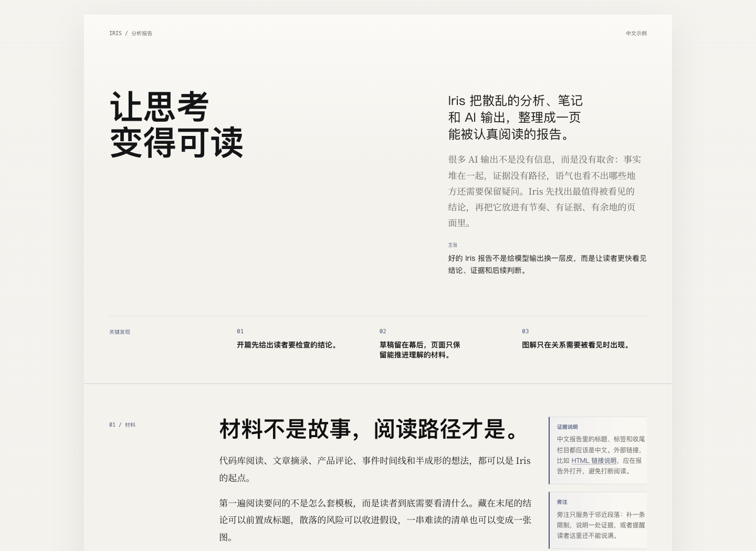Click the finding 开篇先给出读者要检查的结论

point(288,345)
